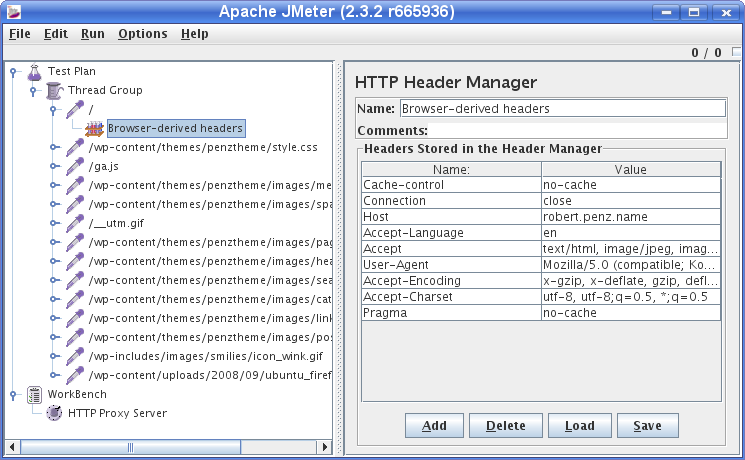Screen dimensions: 745x460
Task: Click the Name input field
Action: (563, 108)
